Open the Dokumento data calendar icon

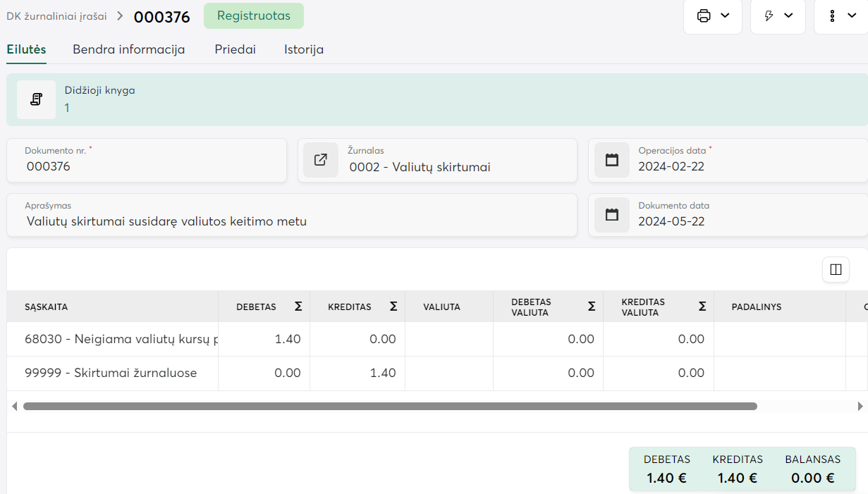coord(612,215)
